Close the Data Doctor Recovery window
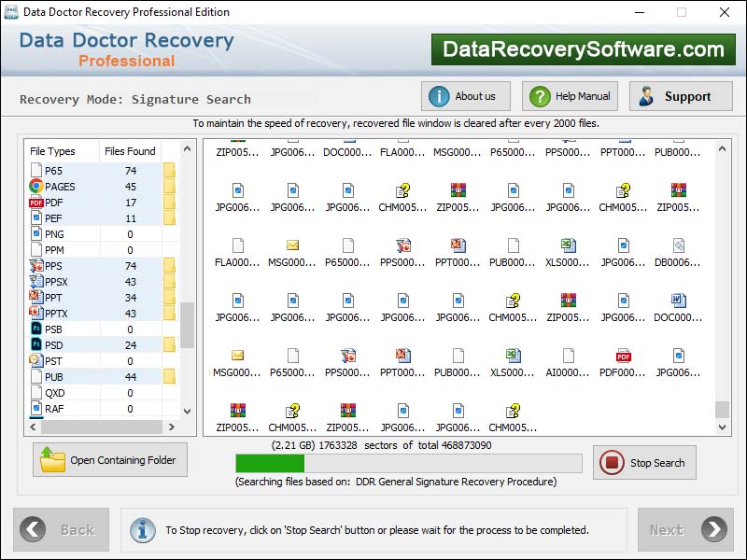The image size is (747, 560). coord(725,12)
